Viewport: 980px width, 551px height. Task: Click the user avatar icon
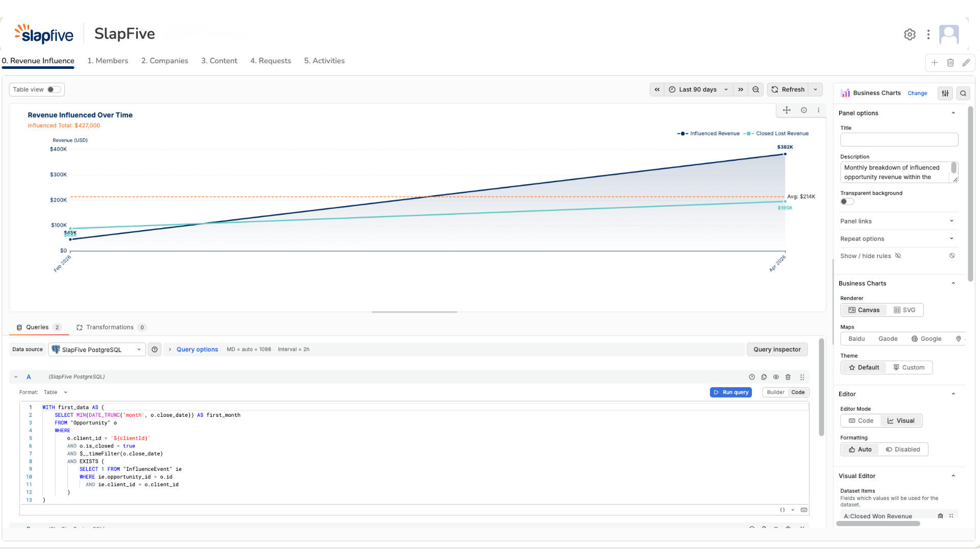coord(949,34)
